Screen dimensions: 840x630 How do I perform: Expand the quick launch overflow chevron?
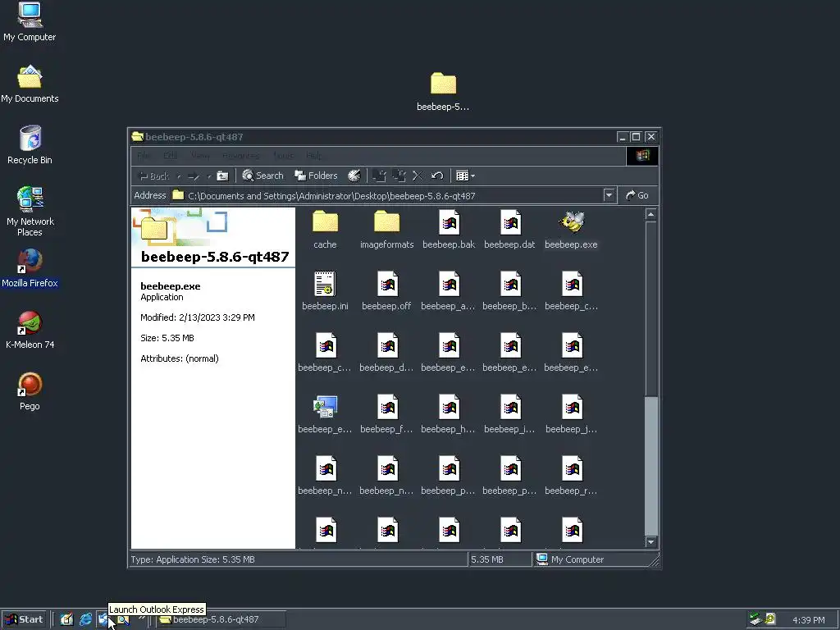click(x=142, y=619)
